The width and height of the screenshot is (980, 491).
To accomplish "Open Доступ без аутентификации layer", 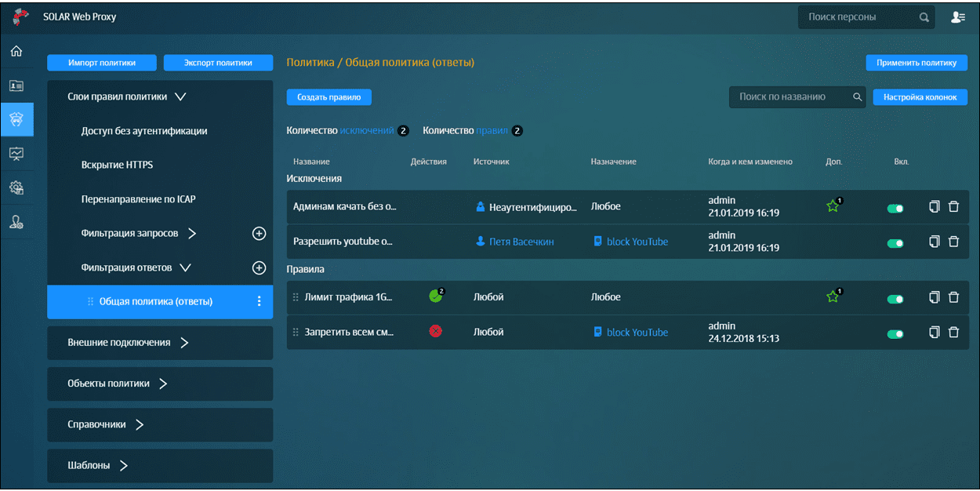I will (144, 131).
